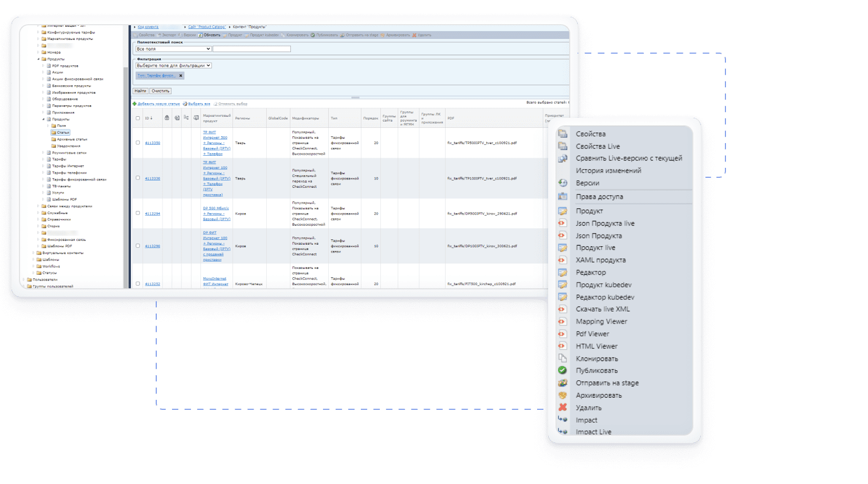Check the row checkbox for article 4113294
868x484 pixels.
(138, 213)
